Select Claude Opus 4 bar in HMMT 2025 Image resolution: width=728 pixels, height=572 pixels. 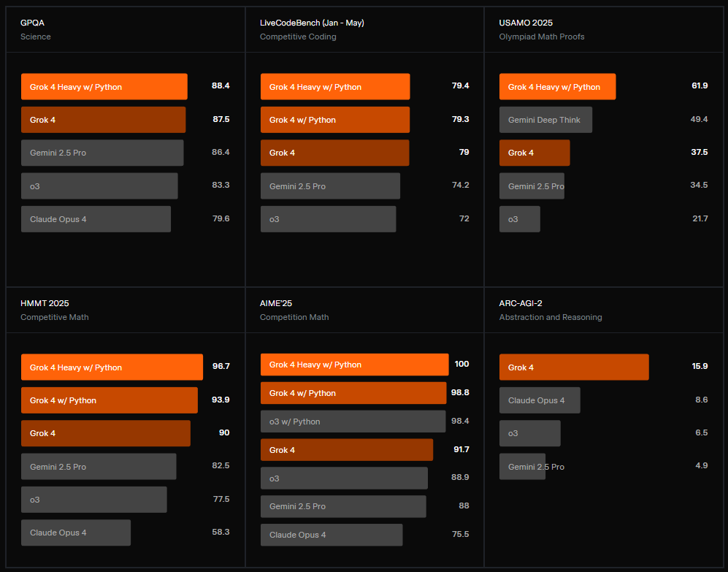point(75,533)
